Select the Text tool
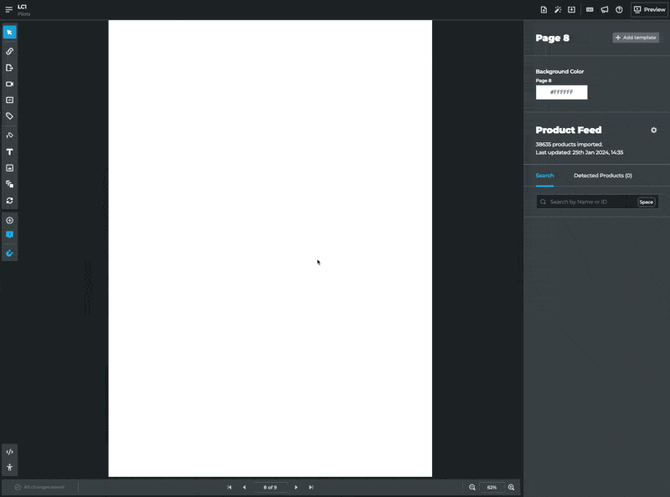The width and height of the screenshot is (670, 497). coord(10,152)
